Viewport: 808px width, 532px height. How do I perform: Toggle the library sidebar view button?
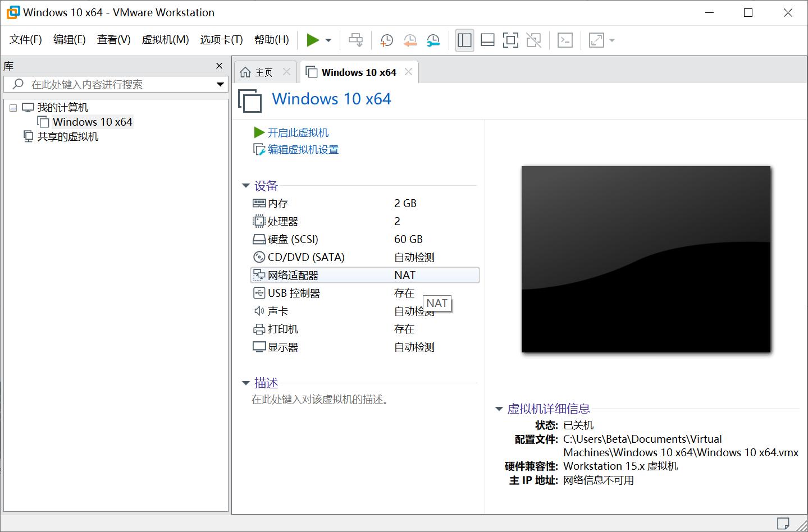tap(464, 40)
